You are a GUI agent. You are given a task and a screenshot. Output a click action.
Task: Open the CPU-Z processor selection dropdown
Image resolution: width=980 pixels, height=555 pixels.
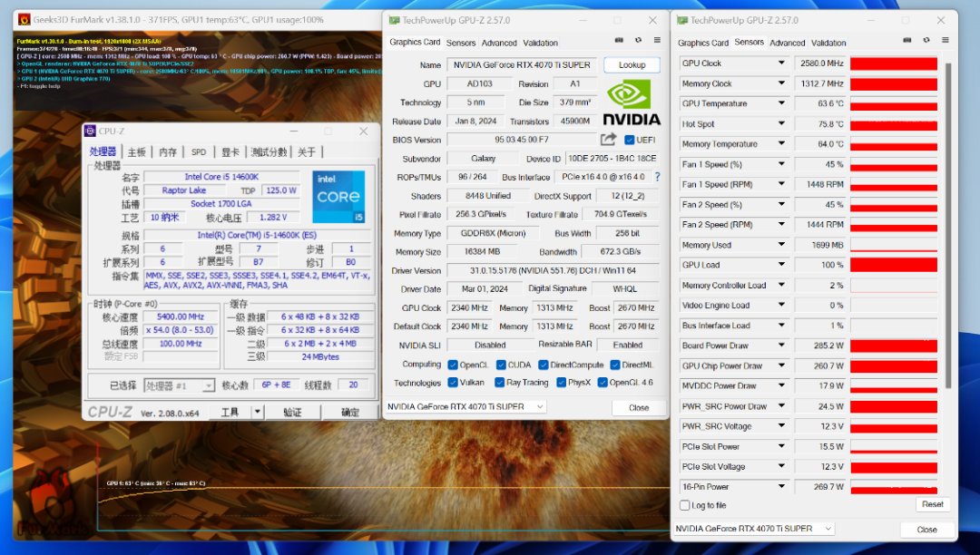(180, 385)
